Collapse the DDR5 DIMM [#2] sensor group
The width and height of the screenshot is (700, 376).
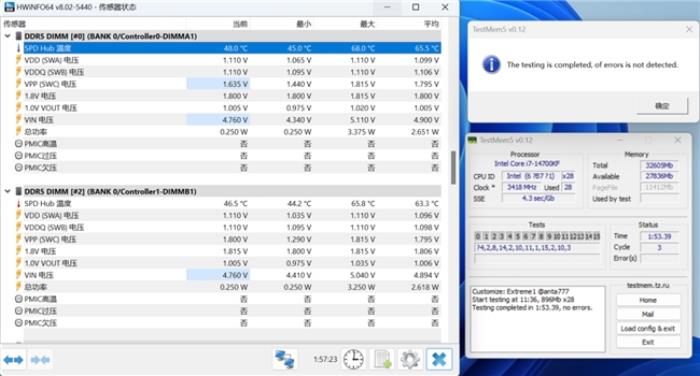click(x=7, y=191)
